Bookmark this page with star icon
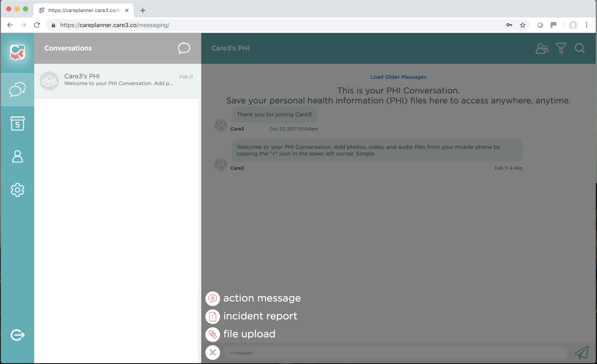Image resolution: width=597 pixels, height=364 pixels. pos(523,25)
